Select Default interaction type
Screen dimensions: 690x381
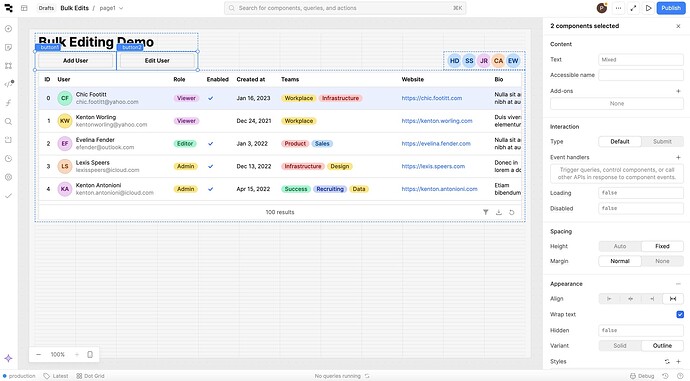(x=620, y=142)
